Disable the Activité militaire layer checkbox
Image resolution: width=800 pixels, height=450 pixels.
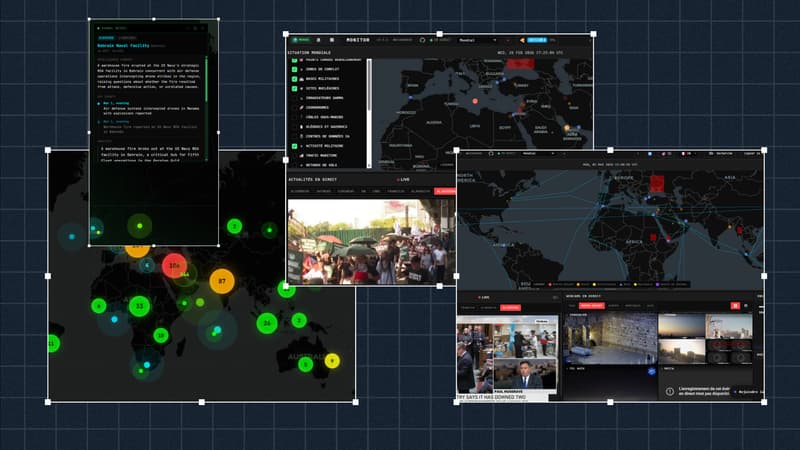tap(294, 146)
